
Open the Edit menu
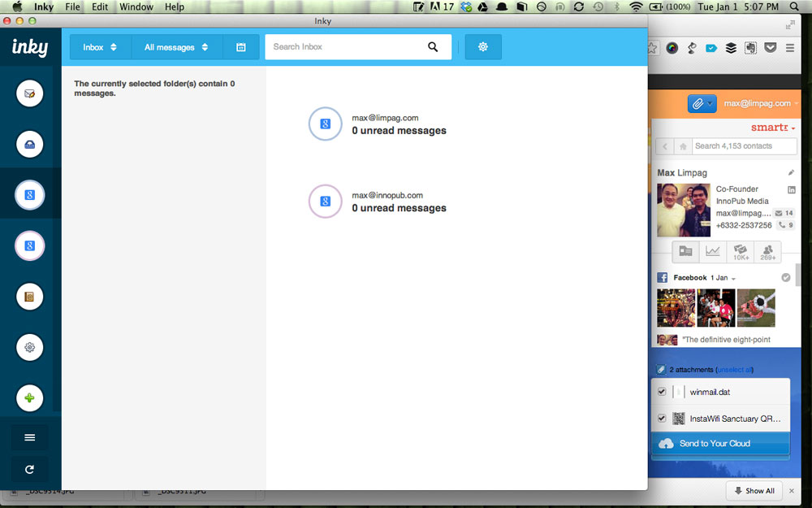click(x=100, y=7)
